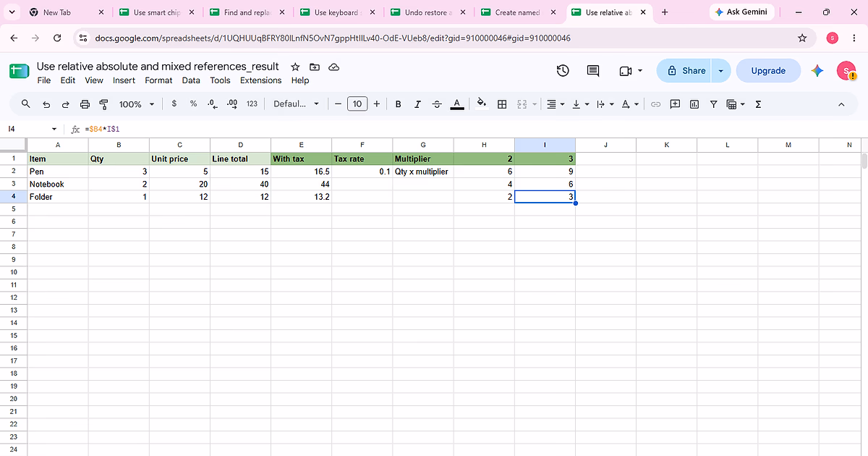Open the File menu
868x456 pixels.
coord(44,80)
